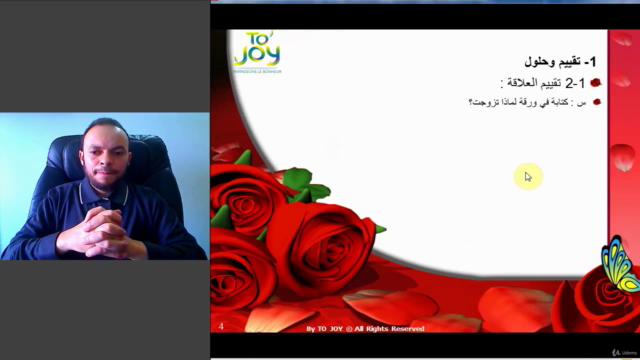Click the slide number "4"
Screen dimensions: 640x360
[x=221, y=326]
